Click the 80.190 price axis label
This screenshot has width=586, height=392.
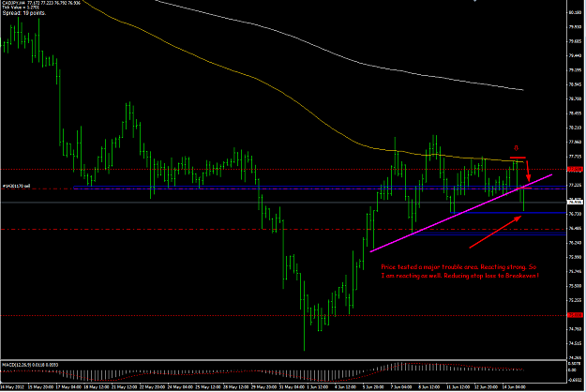point(575,12)
